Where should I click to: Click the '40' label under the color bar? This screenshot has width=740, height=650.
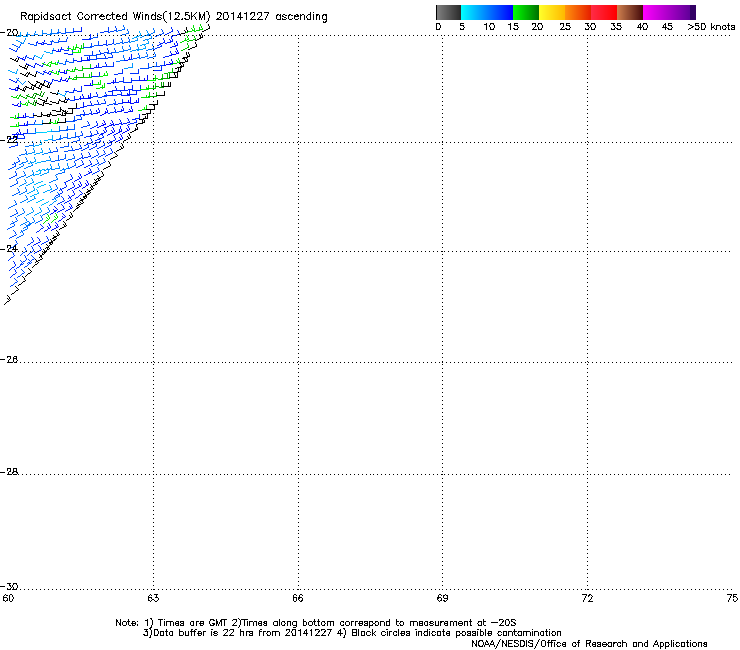tap(642, 27)
